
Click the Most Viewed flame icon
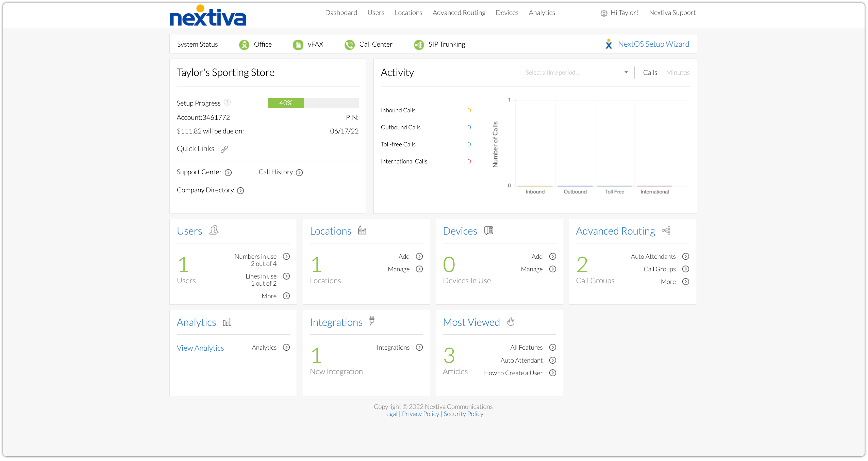pos(511,321)
